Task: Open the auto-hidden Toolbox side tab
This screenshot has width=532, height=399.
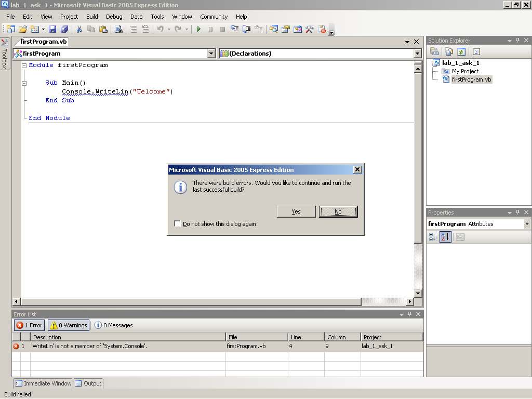Action: pyautogui.click(x=5, y=54)
